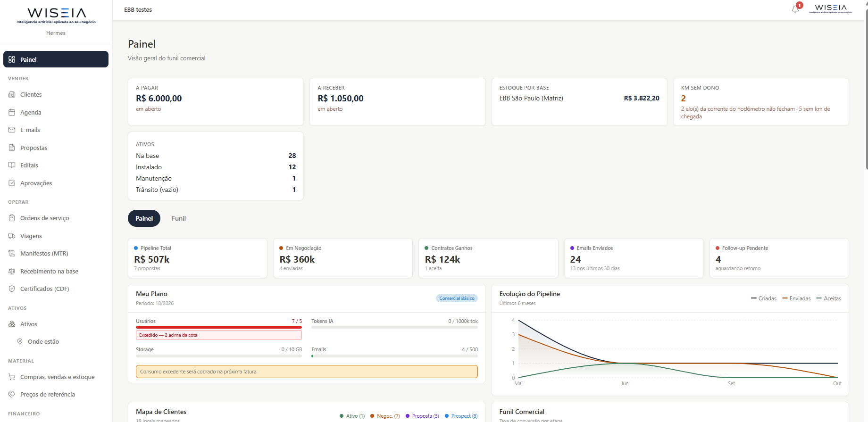Click the Agenda calendar icon
868x422 pixels.
click(12, 112)
